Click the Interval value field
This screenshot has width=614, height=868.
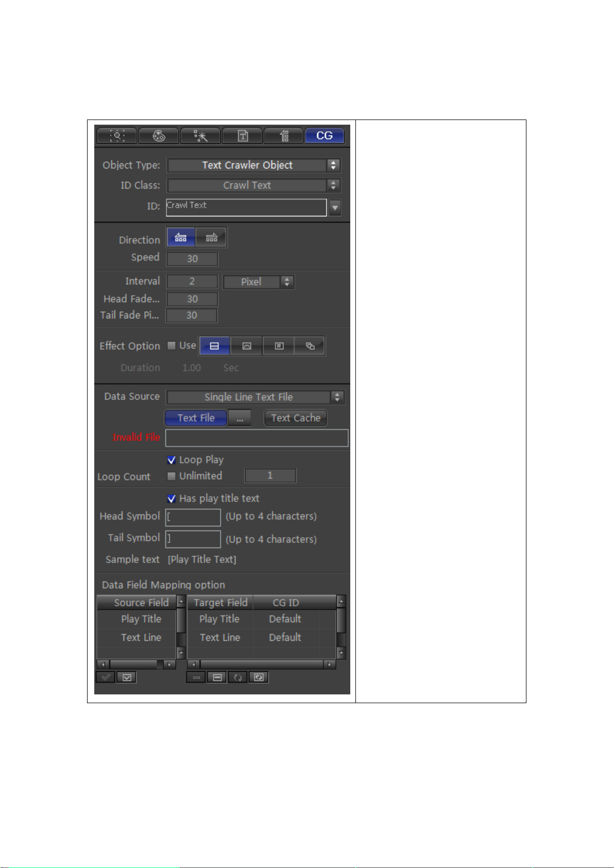click(192, 282)
